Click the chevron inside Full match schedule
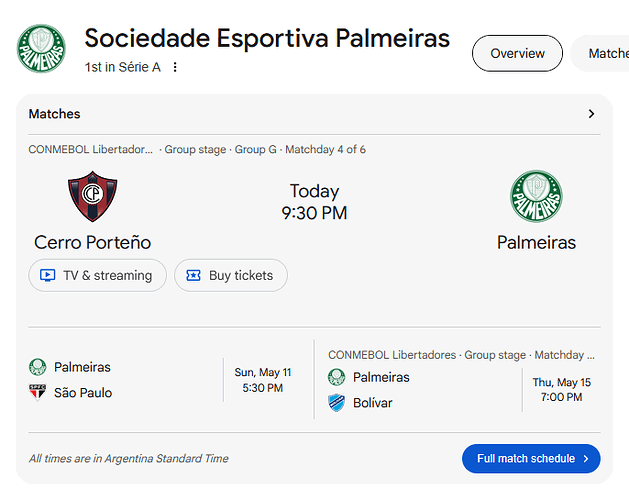 coord(586,459)
